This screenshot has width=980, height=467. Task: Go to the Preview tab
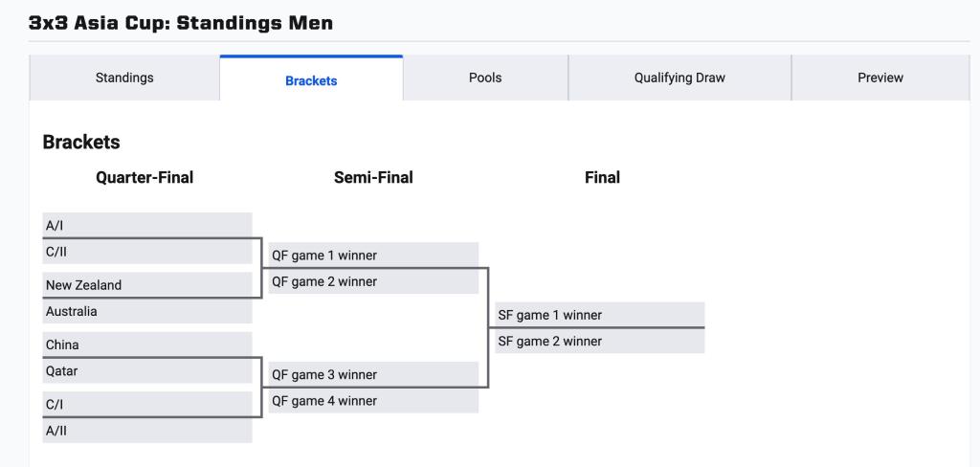(880, 78)
